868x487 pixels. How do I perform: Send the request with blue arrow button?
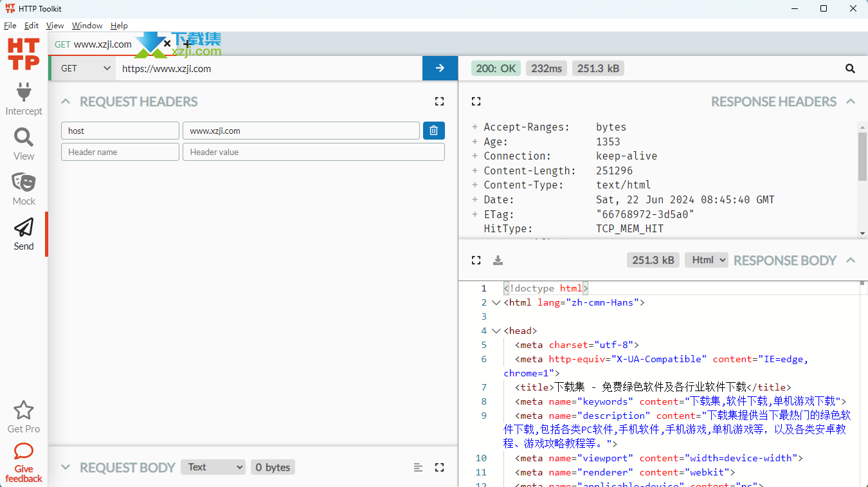click(x=440, y=68)
